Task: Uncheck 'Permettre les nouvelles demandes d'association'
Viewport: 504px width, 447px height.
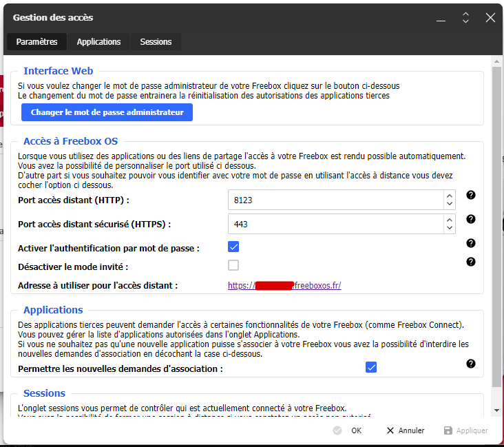Action: tap(371, 367)
